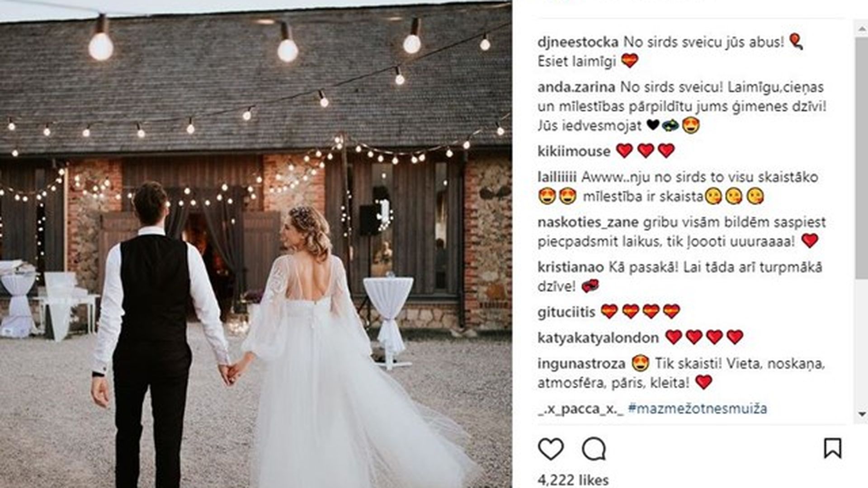Open the lailiiiii user profile
Screen dimensions: 868x488
(x=557, y=177)
